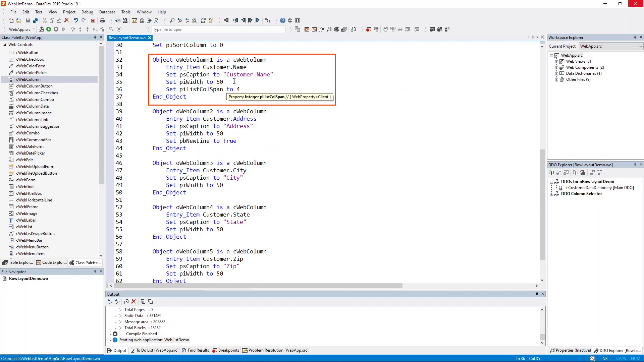
Task: Click the Type file to open field
Action: pyautogui.click(x=218, y=29)
